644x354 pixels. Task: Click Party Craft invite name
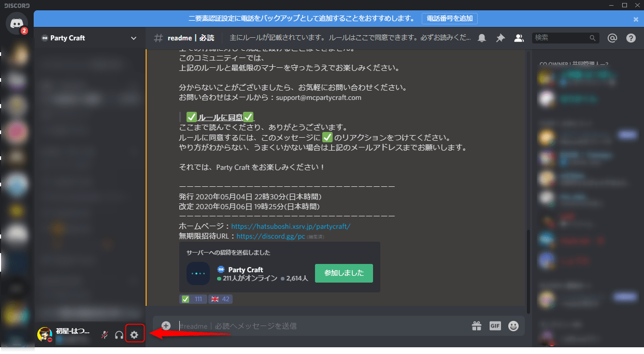(x=246, y=270)
